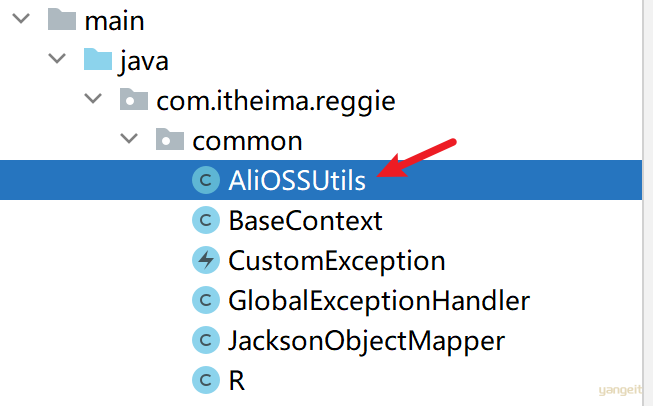Select the R class label
The width and height of the screenshot is (653, 406).
(237, 381)
